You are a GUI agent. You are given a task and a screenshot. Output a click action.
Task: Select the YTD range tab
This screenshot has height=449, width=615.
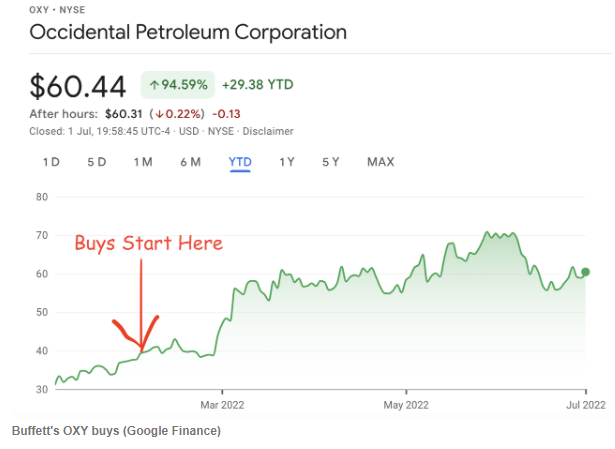coord(240,162)
